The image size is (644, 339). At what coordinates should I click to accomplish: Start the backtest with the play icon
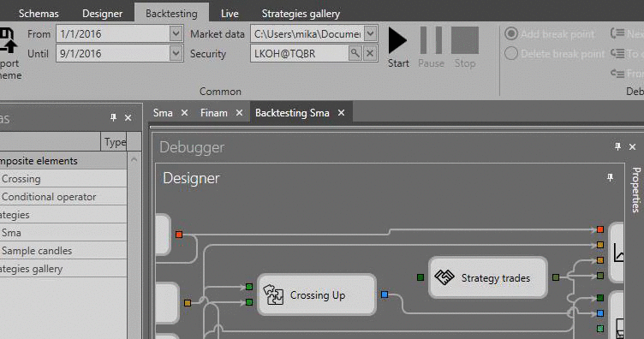[x=397, y=40]
